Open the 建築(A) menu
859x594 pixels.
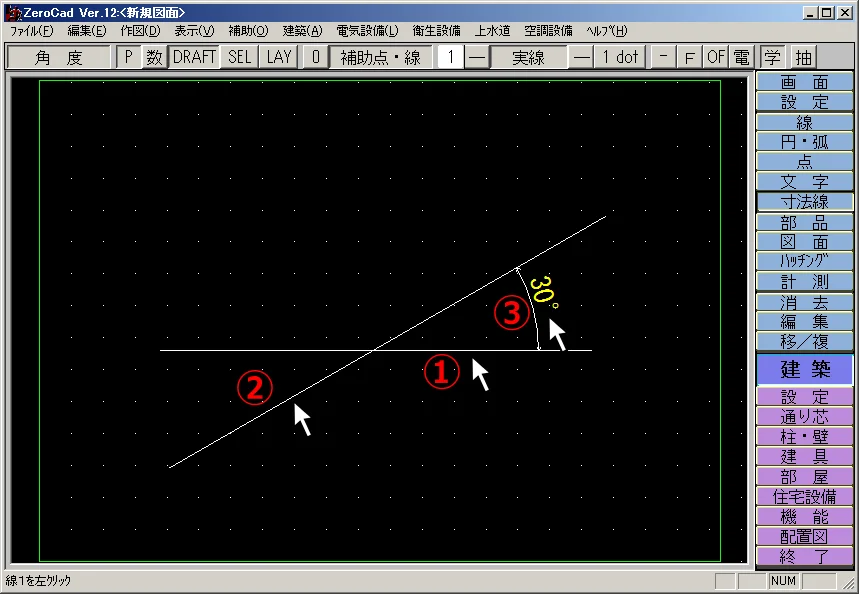302,31
